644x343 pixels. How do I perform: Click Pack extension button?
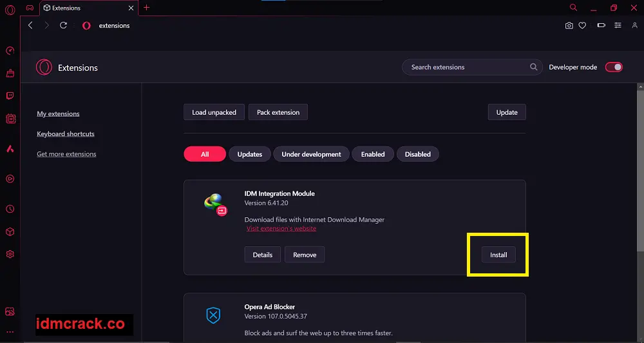278,112
